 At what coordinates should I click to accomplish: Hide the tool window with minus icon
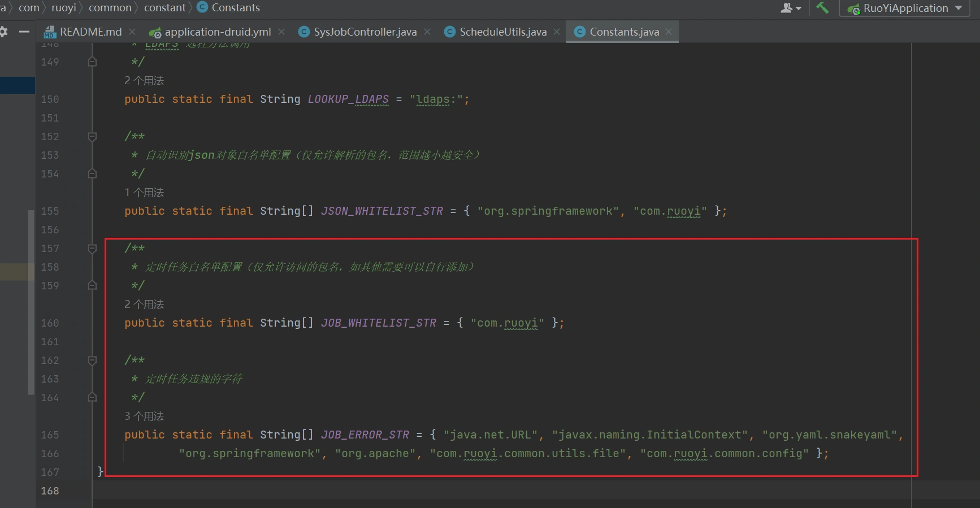pyautogui.click(x=24, y=32)
